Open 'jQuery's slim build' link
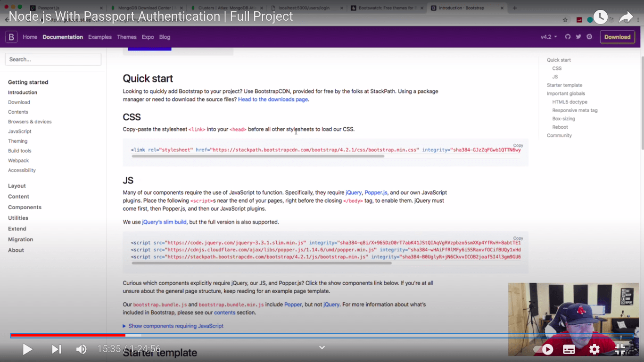Screen dimensions: 644x362 [165, 222]
